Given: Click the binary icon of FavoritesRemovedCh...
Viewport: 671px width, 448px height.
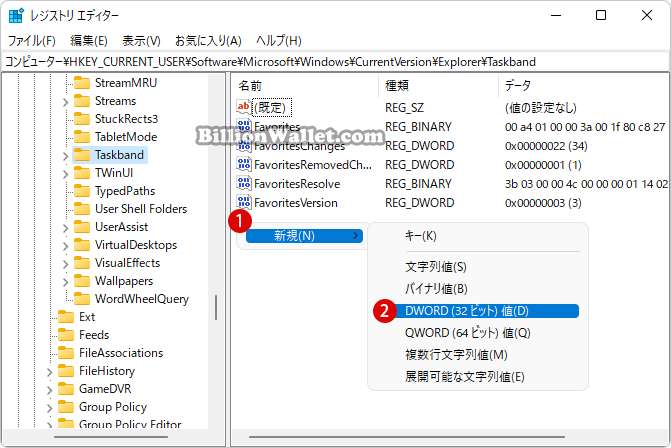Looking at the screenshot, I should click(244, 164).
